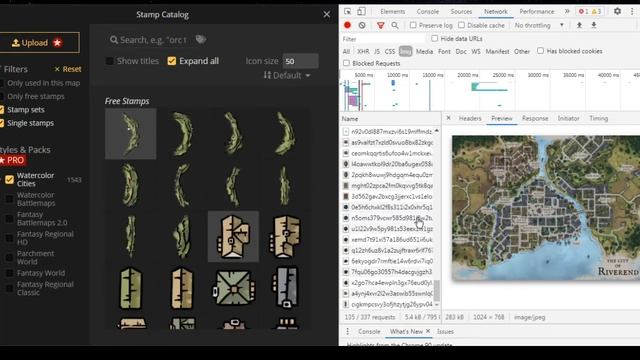Check Parchment World pack
The image size is (640, 360).
coord(9,258)
